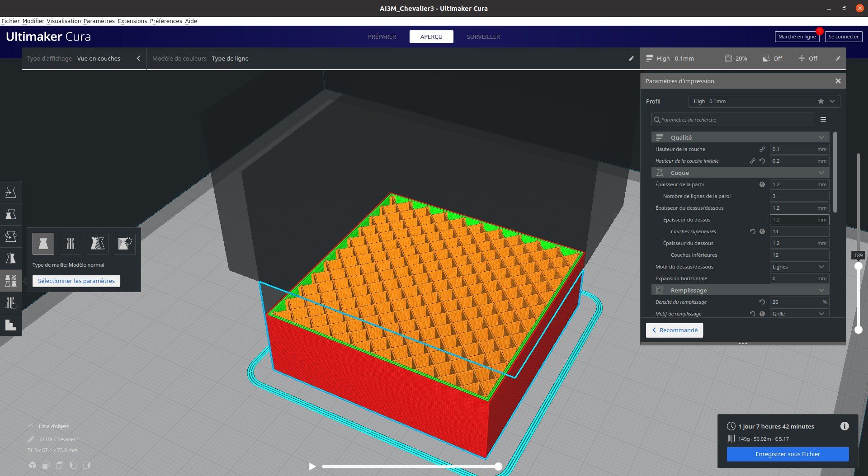This screenshot has height=476, width=868.
Task: Click simulation path slider handle
Action: tap(498, 467)
